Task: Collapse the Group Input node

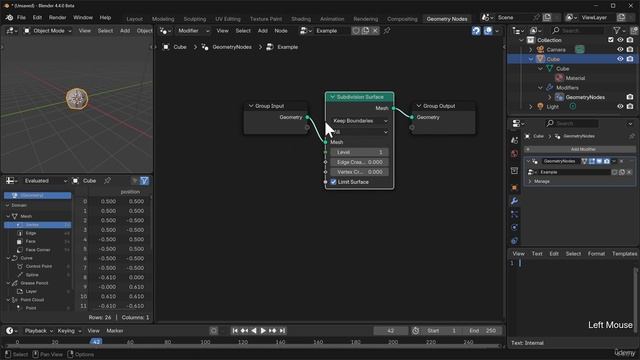Action: click(x=251, y=106)
